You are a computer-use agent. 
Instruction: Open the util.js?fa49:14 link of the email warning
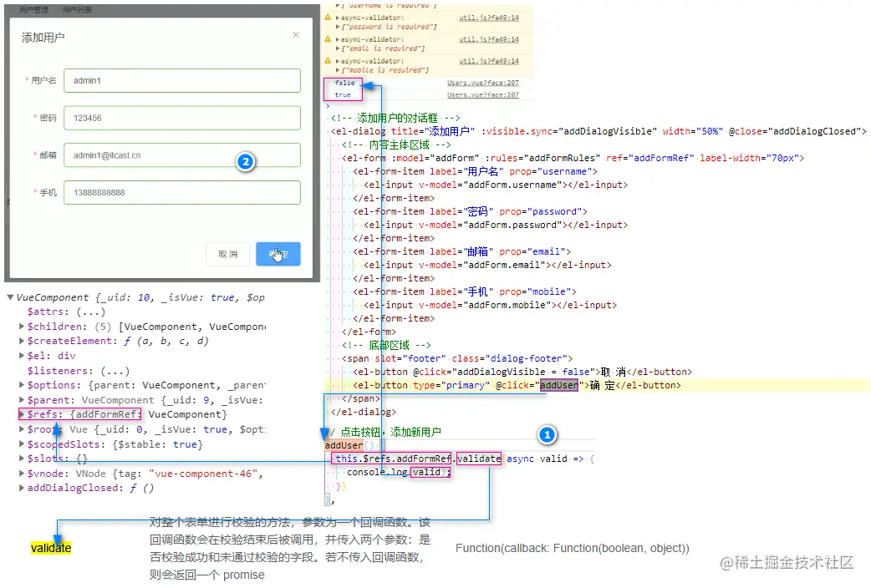click(x=489, y=39)
